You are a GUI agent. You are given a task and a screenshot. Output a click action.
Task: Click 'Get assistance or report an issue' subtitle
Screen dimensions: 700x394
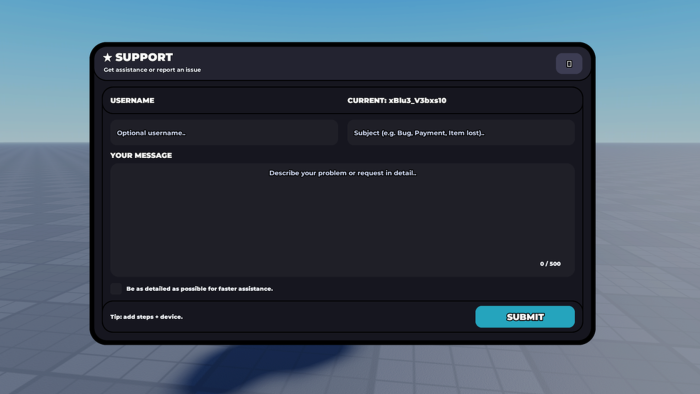click(152, 70)
